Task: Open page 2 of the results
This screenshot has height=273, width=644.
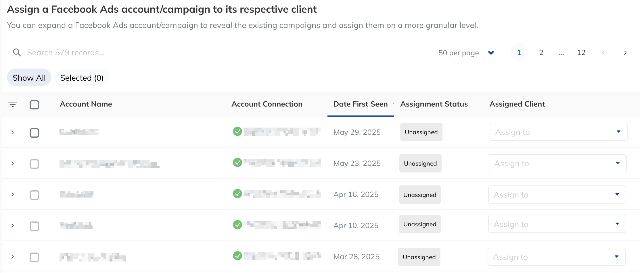Action: pos(541,52)
